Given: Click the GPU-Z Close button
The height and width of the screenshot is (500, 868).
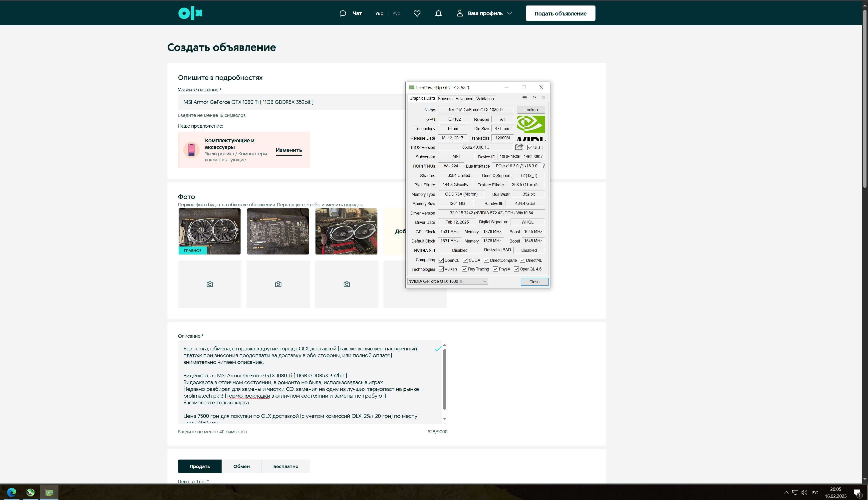Looking at the screenshot, I should click(534, 282).
